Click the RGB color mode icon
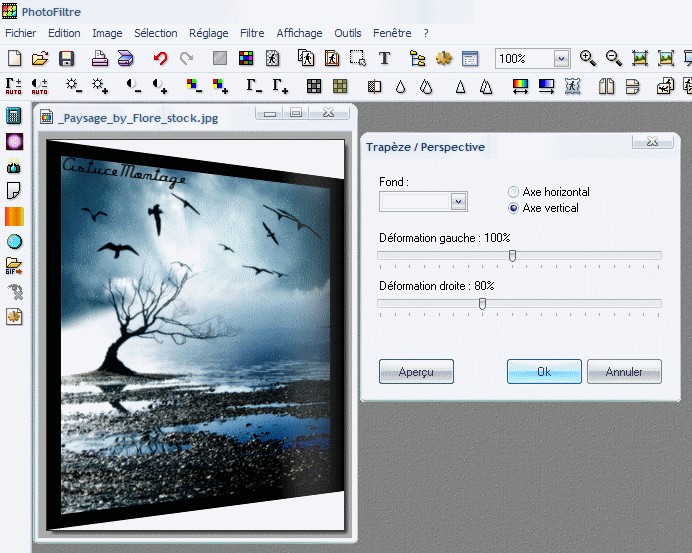This screenshot has width=692, height=553. point(246,58)
